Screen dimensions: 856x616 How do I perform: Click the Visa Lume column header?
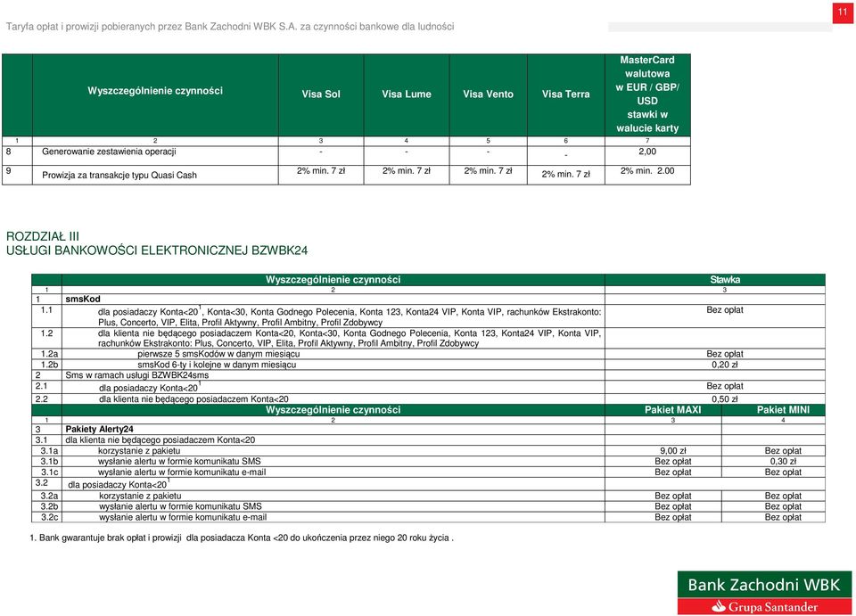407,94
